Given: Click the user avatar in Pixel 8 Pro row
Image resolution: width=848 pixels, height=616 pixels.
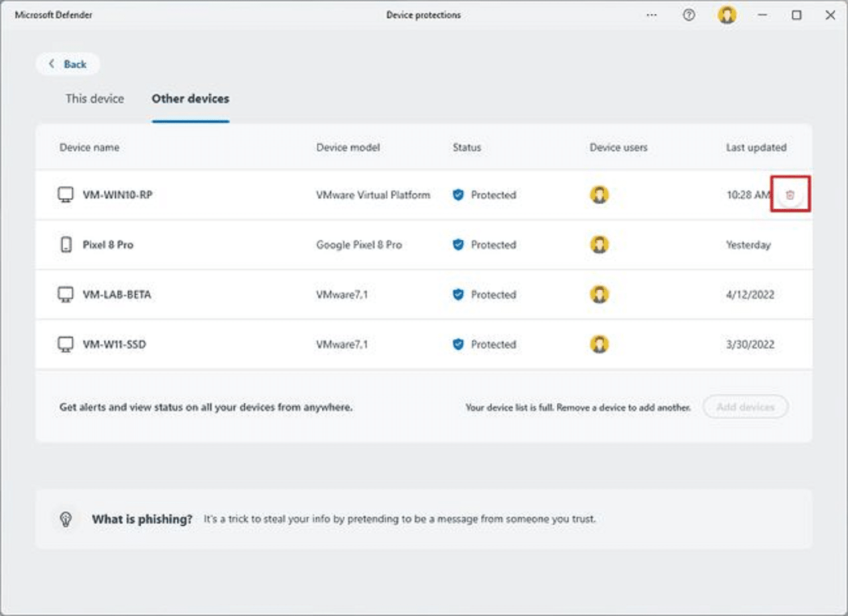Looking at the screenshot, I should point(599,245).
